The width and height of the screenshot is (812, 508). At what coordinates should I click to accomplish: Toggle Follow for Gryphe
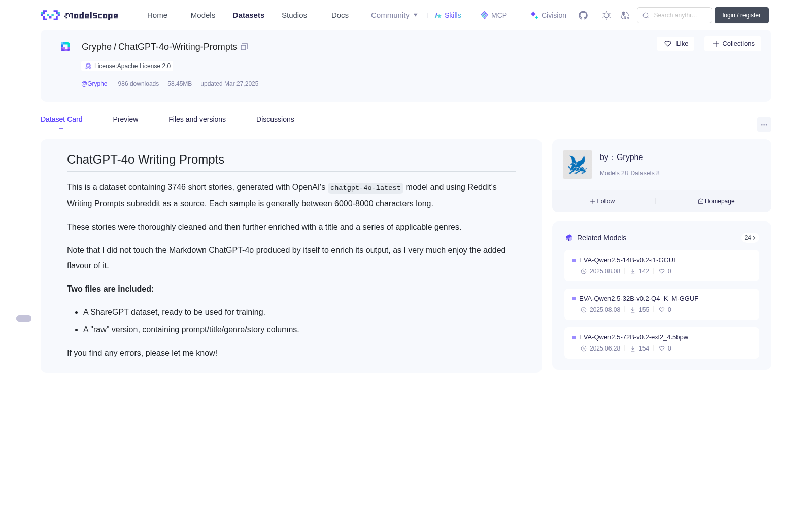(x=602, y=201)
